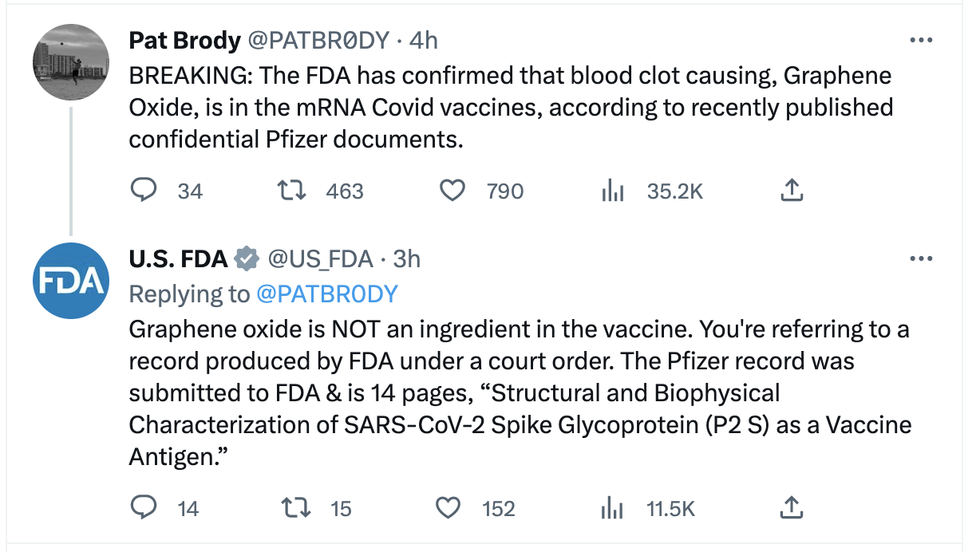Open @PATBR0DY link in the replying-to line
Screen dimensions: 980x552
point(326,294)
